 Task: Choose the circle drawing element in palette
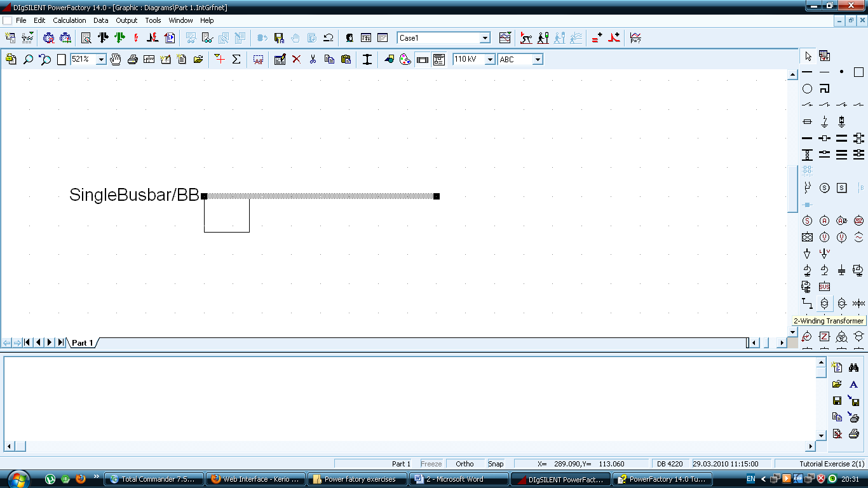click(807, 89)
